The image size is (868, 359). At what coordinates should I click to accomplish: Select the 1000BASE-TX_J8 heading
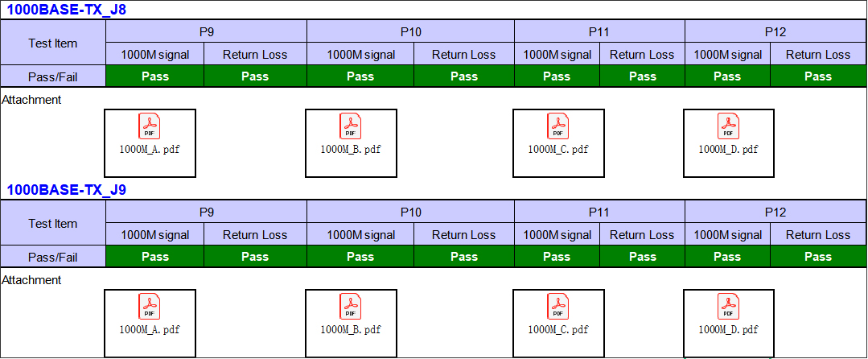click(x=67, y=10)
